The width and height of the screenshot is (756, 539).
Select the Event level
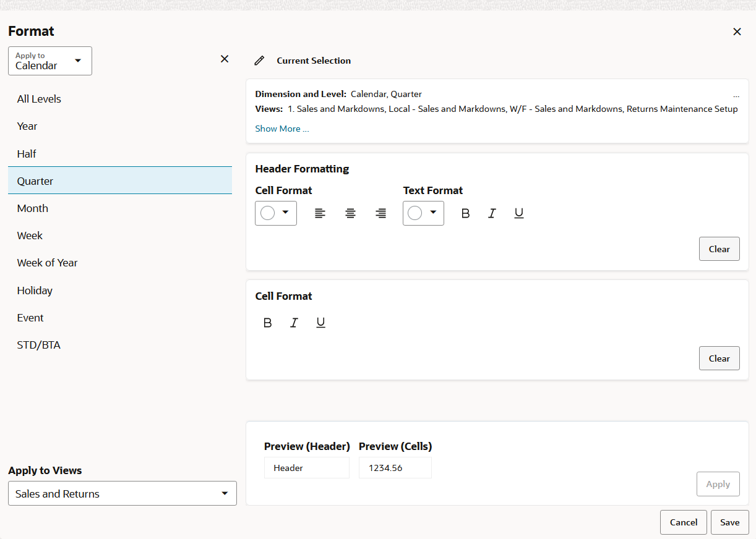pyautogui.click(x=120, y=318)
